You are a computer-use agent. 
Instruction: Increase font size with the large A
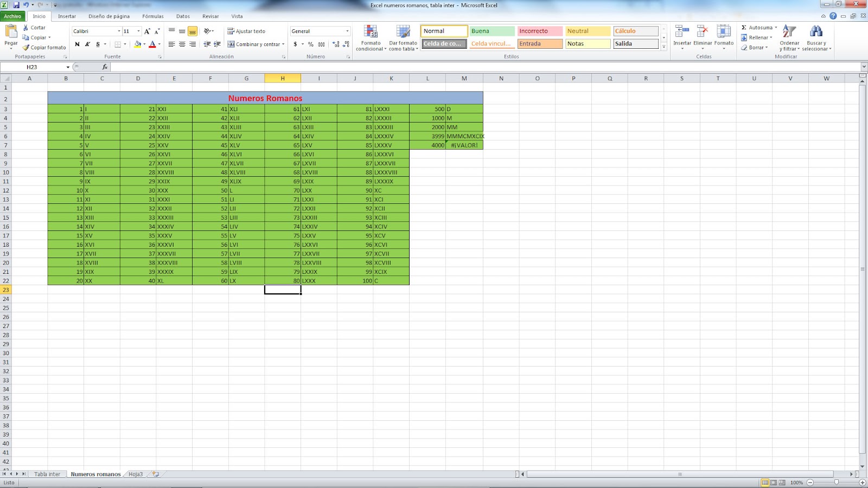pyautogui.click(x=147, y=31)
